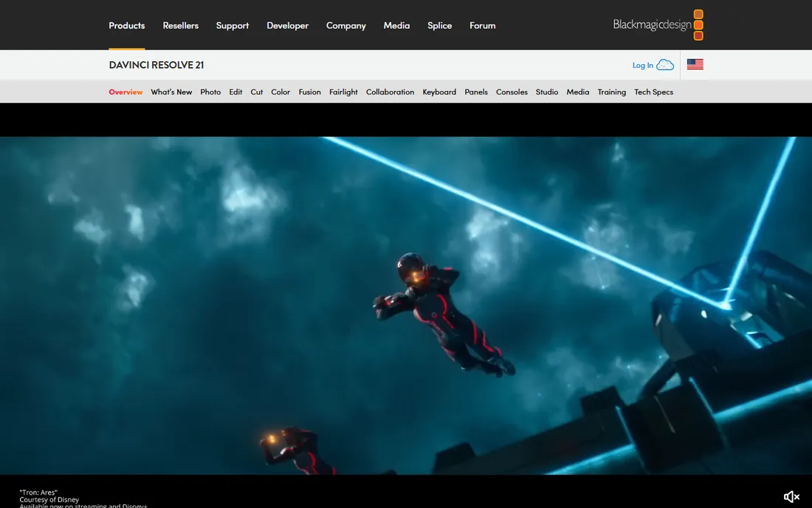The width and height of the screenshot is (812, 508).
Task: Go to the Color tab
Action: [x=281, y=92]
